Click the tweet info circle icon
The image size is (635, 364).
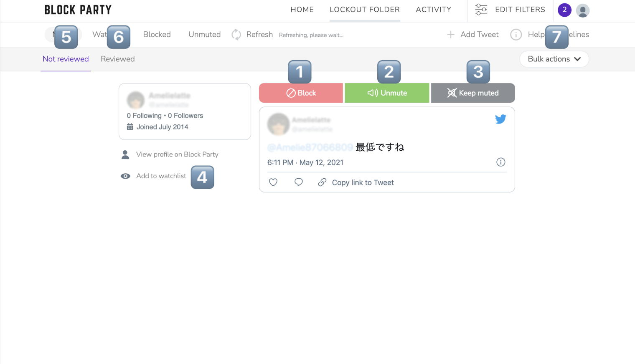501,162
